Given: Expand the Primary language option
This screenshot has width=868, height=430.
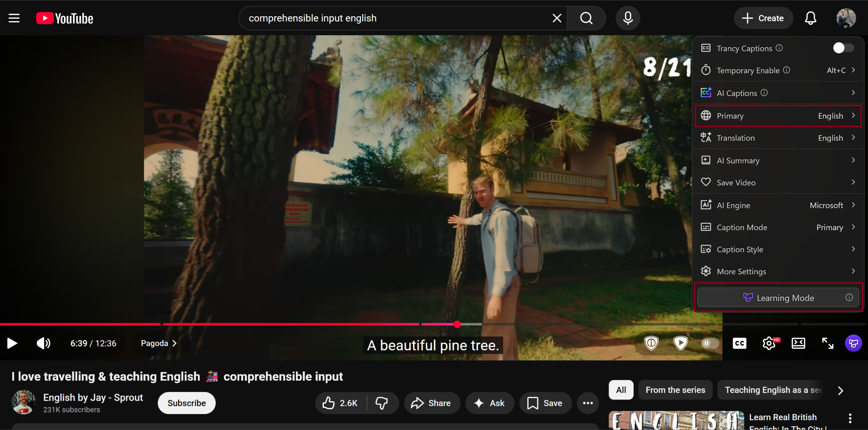Looking at the screenshot, I should [778, 116].
